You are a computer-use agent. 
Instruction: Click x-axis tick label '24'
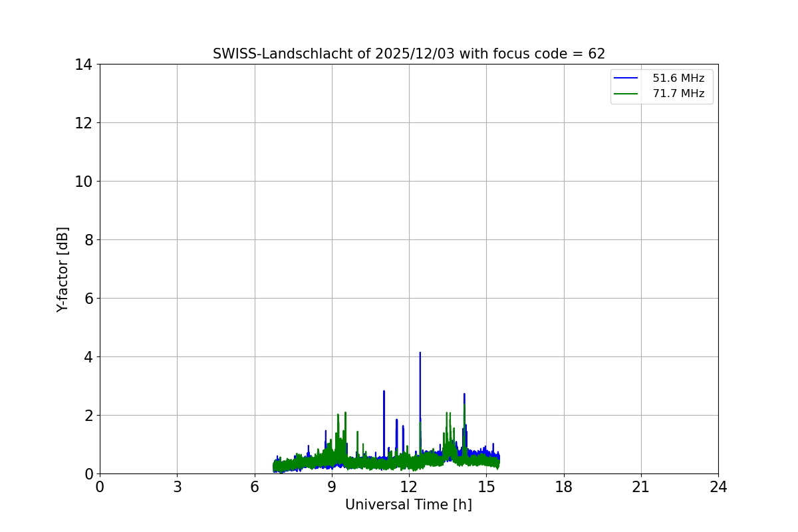click(718, 487)
